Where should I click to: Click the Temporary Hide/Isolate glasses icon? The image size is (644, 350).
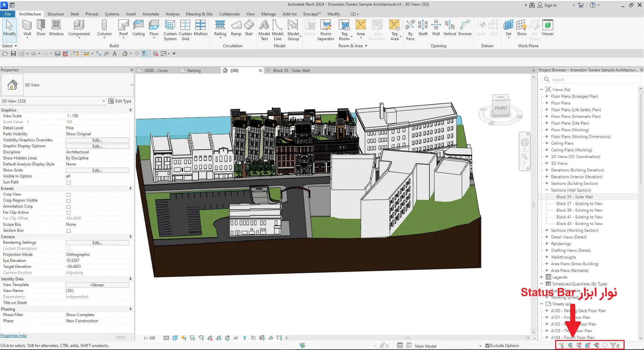(x=236, y=338)
